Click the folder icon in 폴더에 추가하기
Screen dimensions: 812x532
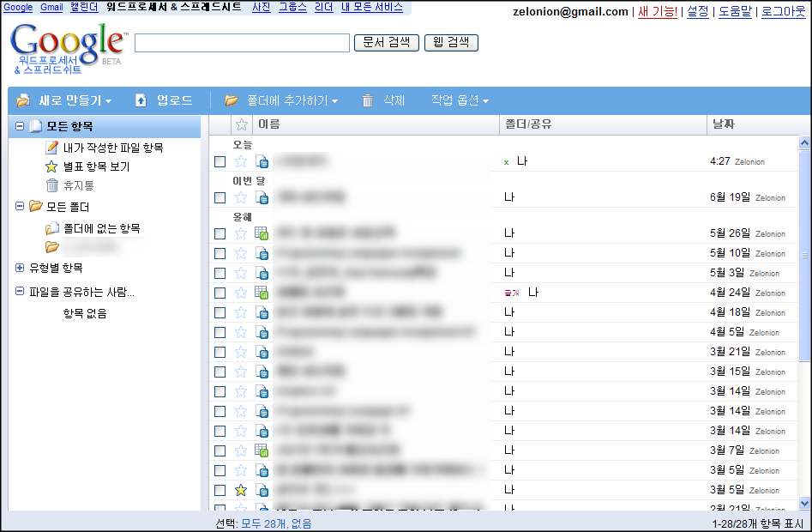point(232,100)
